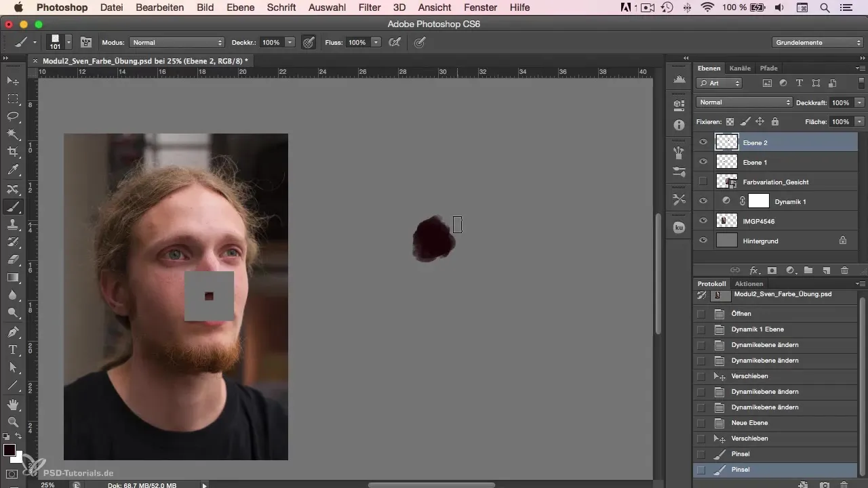Open the brush Modus dropdown

[176, 42]
